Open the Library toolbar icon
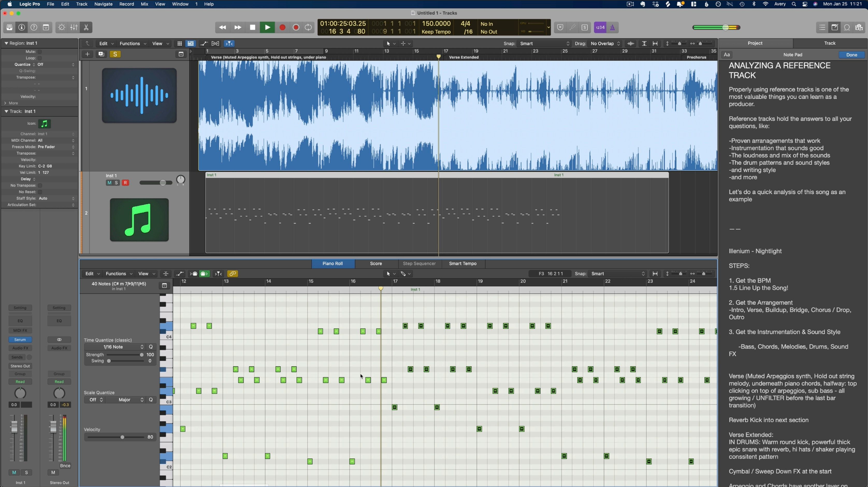The image size is (868, 487). click(9, 27)
